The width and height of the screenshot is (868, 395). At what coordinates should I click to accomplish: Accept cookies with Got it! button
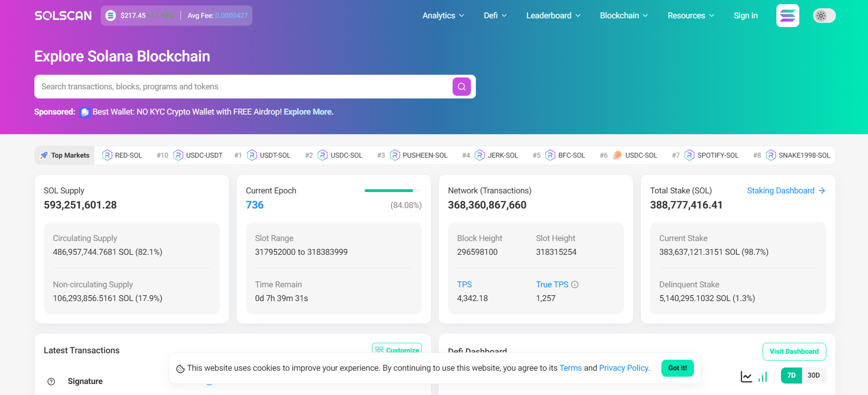(x=677, y=368)
